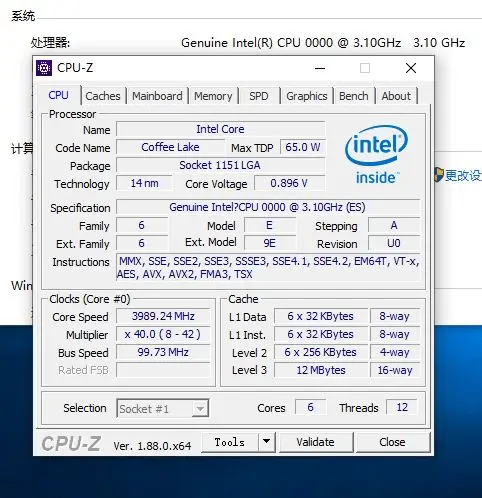Click the Level 2 value 6 x 256 KBytes
The image size is (482, 498).
321,352
